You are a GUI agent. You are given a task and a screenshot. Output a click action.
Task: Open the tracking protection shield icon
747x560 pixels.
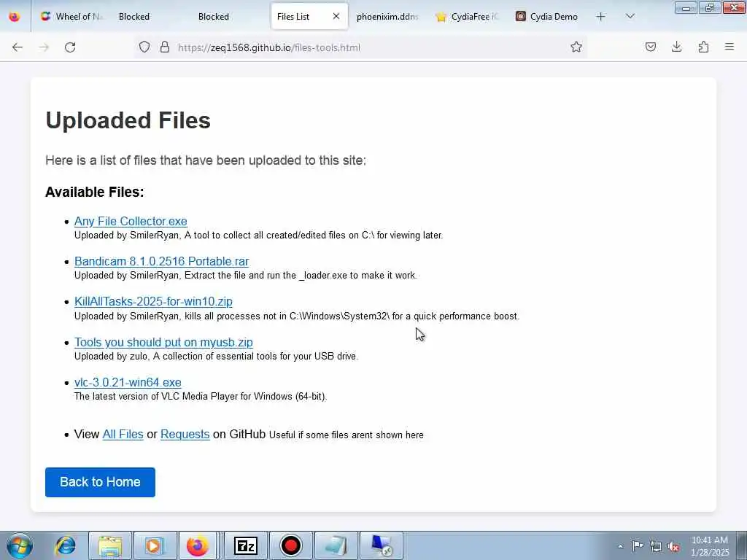click(144, 47)
